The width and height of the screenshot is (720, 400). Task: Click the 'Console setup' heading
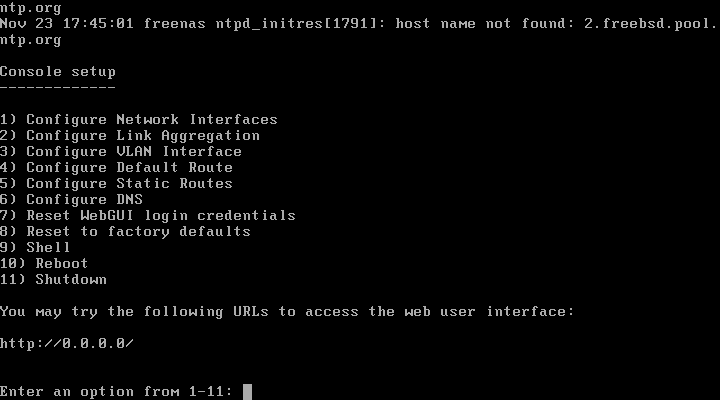[x=58, y=72]
